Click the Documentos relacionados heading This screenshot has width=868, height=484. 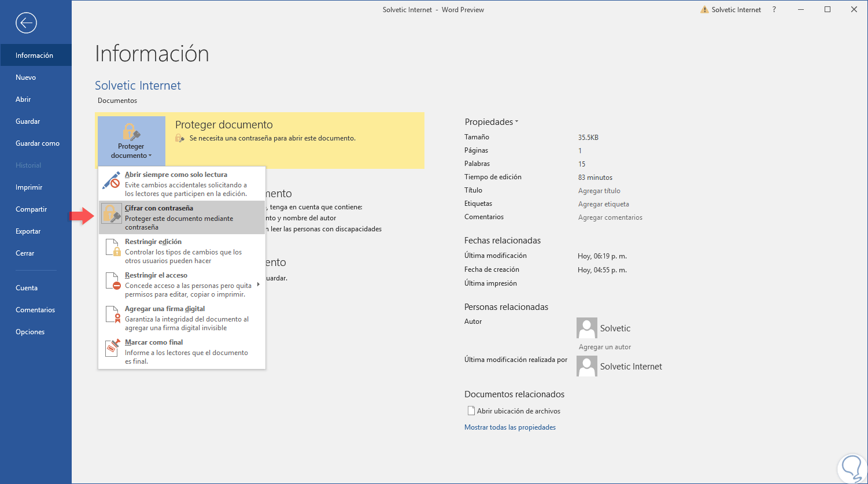click(x=514, y=394)
